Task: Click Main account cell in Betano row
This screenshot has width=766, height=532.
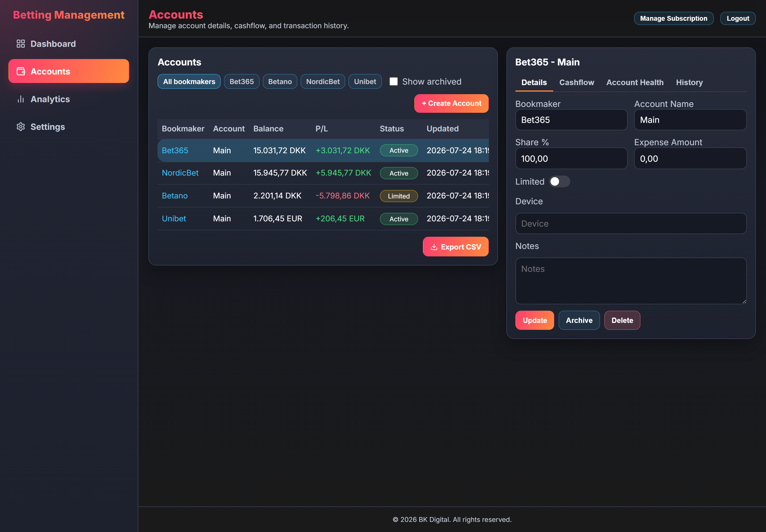Action: click(222, 196)
